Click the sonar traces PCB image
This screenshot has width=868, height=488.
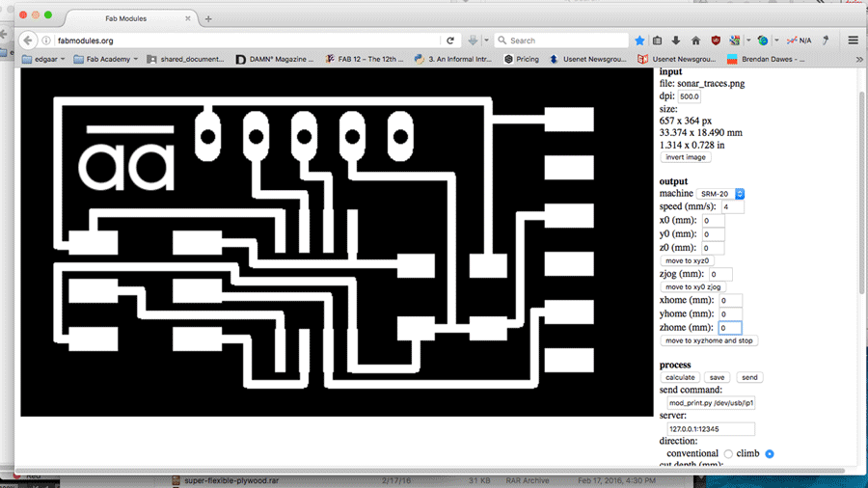[337, 242]
